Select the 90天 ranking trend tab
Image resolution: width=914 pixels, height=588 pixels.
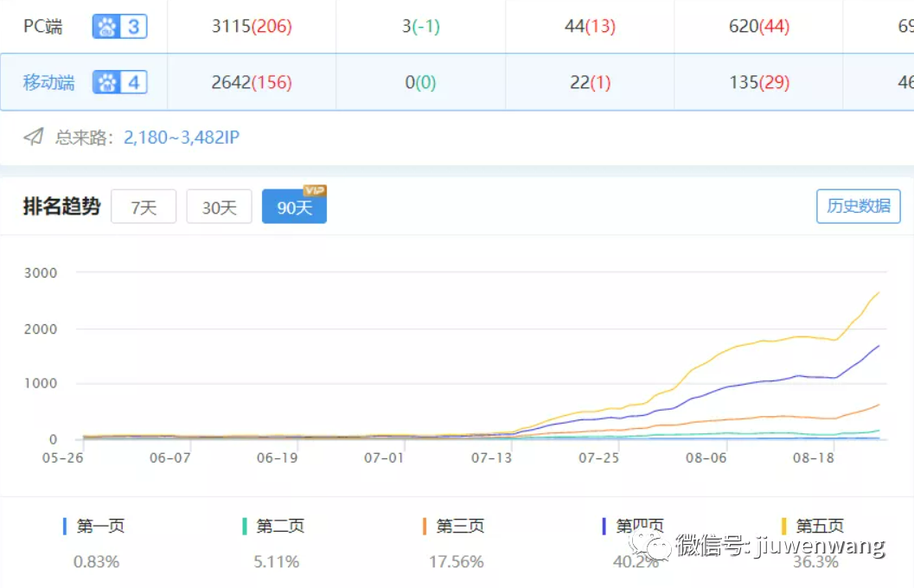[294, 207]
